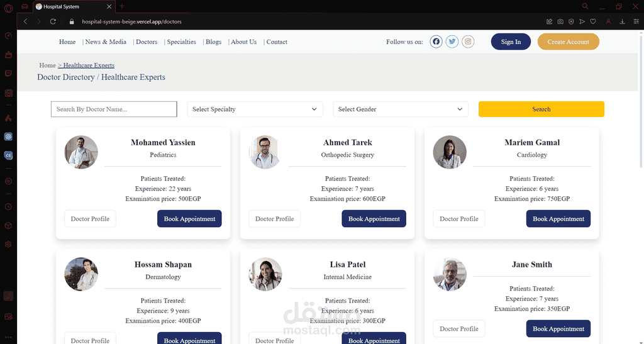Screen dimensions: 644x344
Task: Take a snapshot with camera icon
Action: tap(560, 21)
